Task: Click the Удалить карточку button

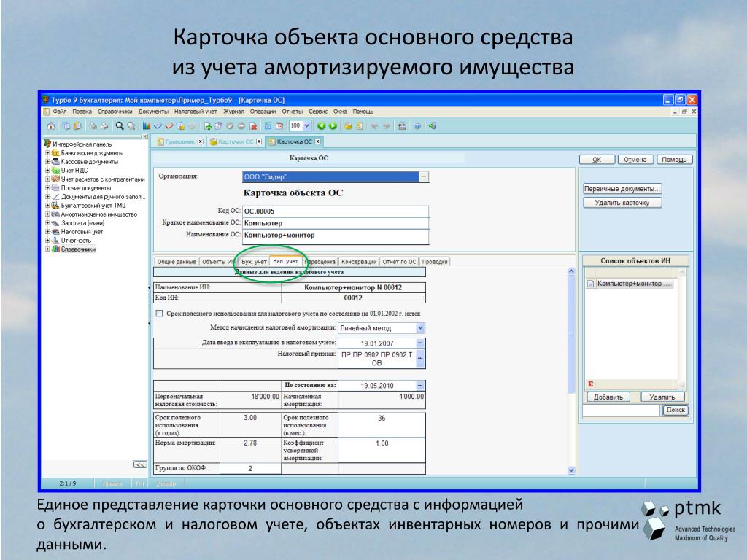Action: pos(622,203)
